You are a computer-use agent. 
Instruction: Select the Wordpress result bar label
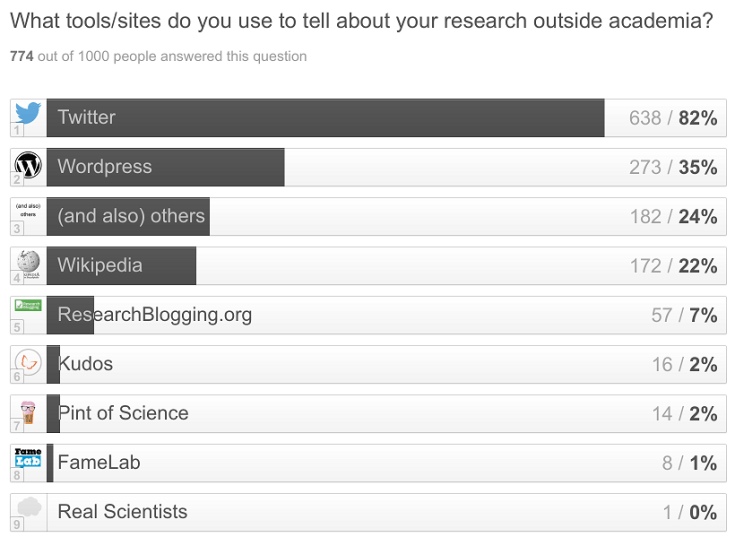[105, 167]
